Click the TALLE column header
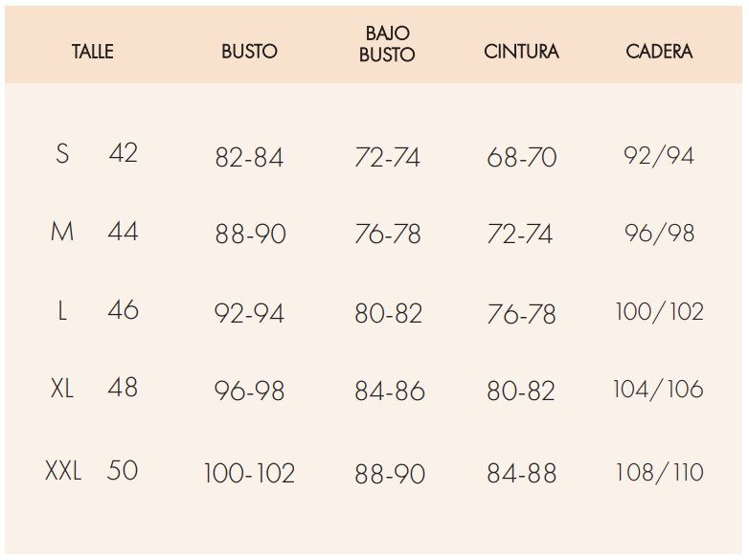This screenshot has height=560, width=749. pos(93,52)
